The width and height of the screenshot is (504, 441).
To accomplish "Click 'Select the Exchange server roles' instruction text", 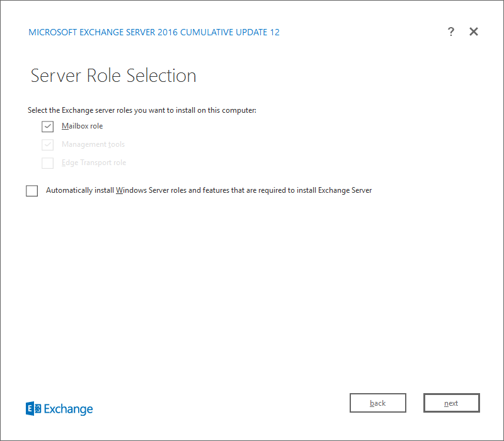I will pos(142,110).
